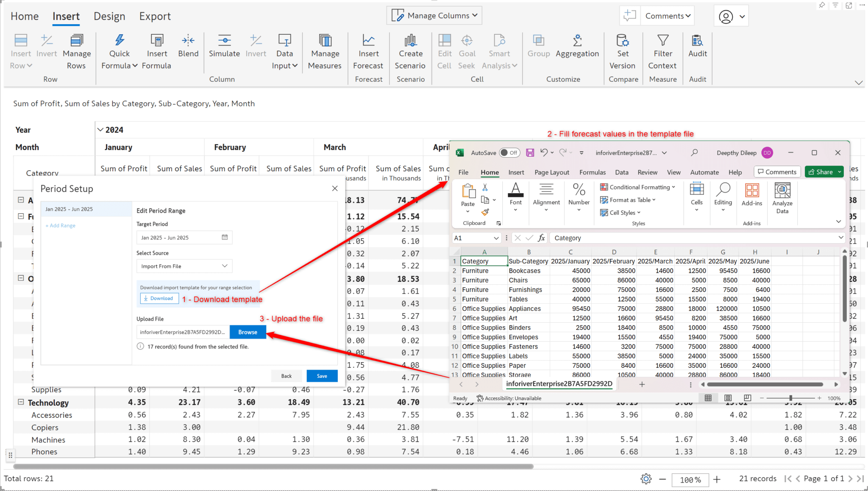This screenshot has width=868, height=491.
Task: Open Excel Data tab
Action: click(x=622, y=172)
